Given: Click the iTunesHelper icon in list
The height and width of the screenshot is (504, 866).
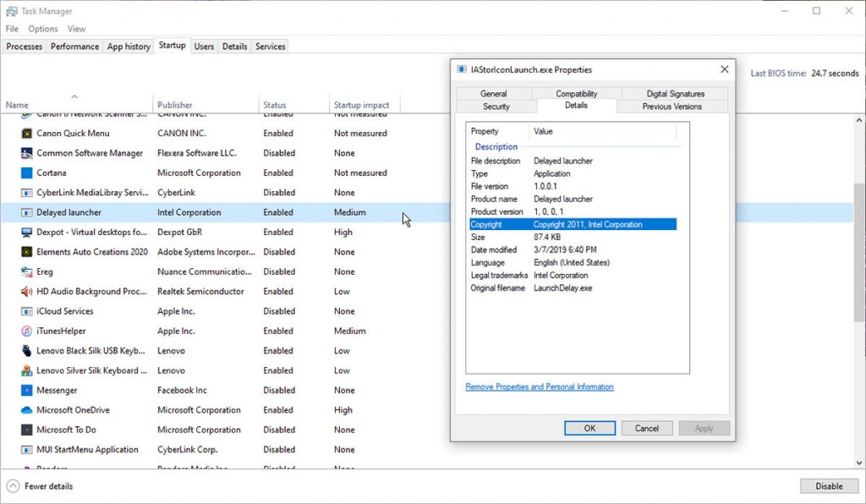Looking at the screenshot, I should [27, 331].
